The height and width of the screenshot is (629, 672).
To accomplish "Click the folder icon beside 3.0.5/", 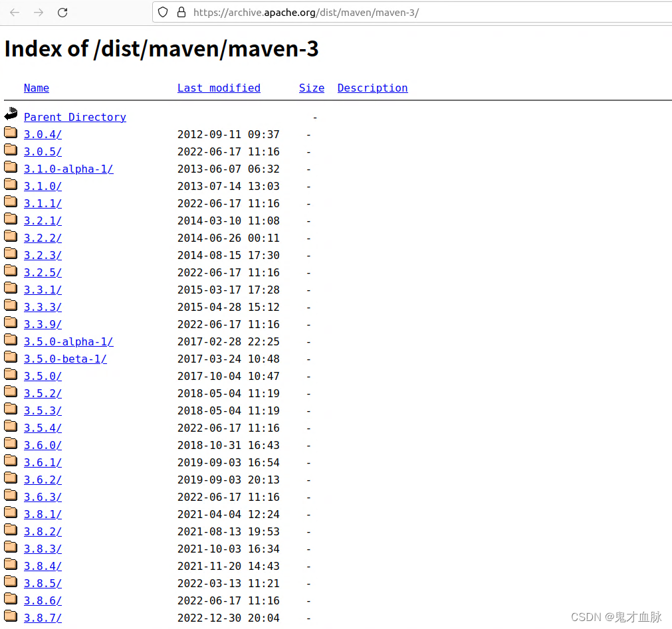I will [11, 149].
